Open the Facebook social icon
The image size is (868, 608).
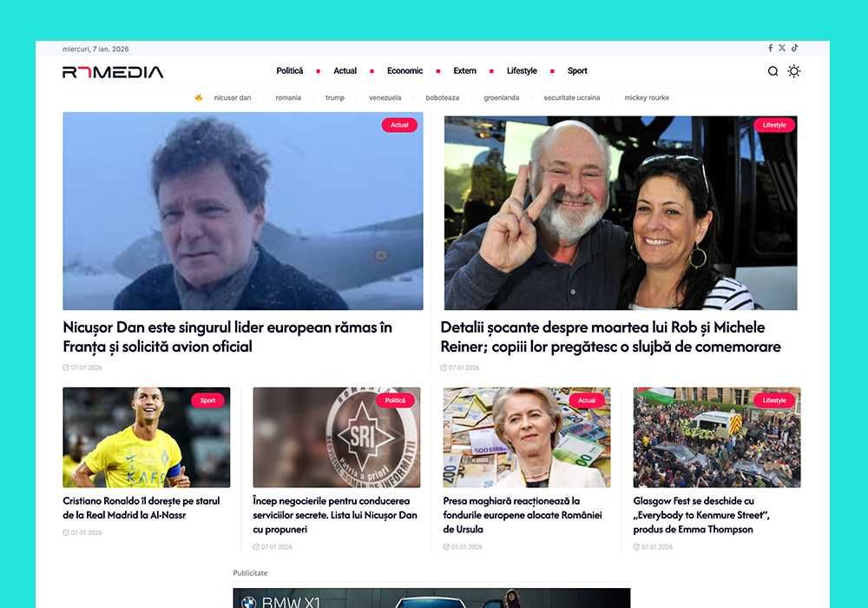(x=770, y=48)
